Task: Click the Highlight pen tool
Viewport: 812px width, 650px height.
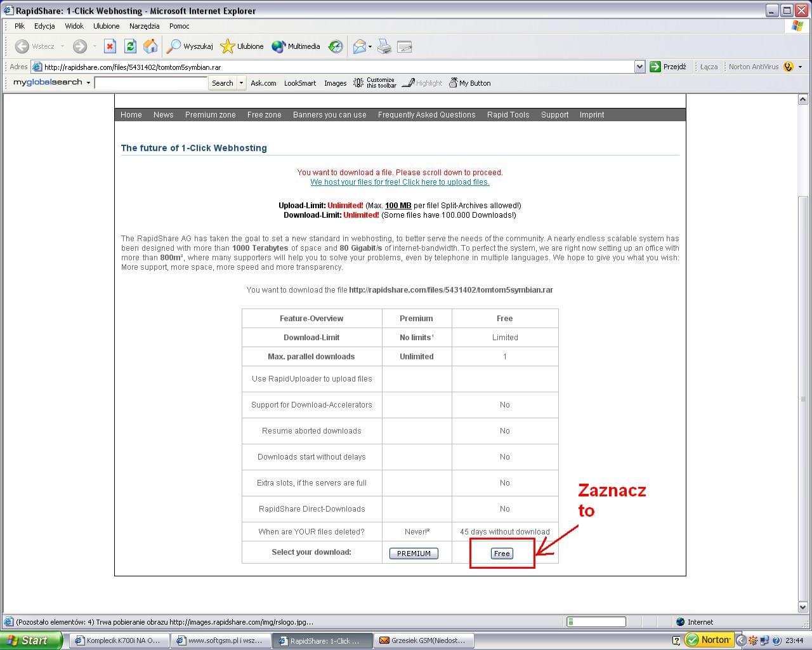Action: [x=422, y=83]
